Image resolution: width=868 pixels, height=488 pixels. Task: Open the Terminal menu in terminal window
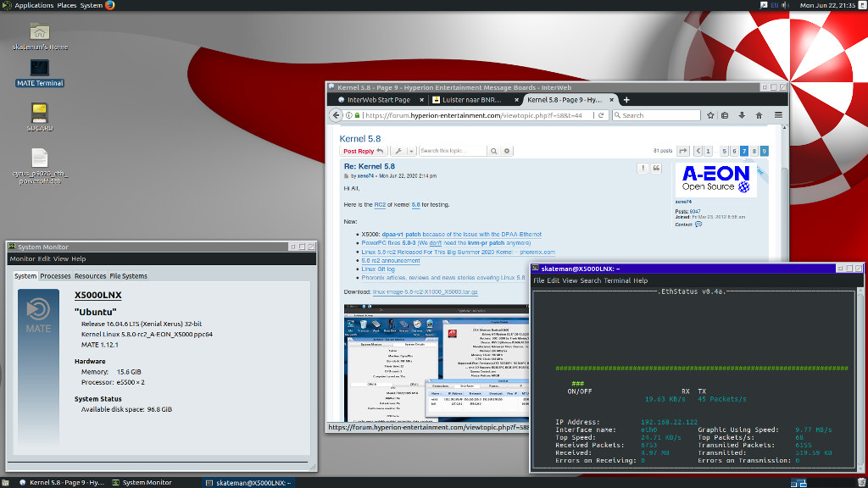617,280
